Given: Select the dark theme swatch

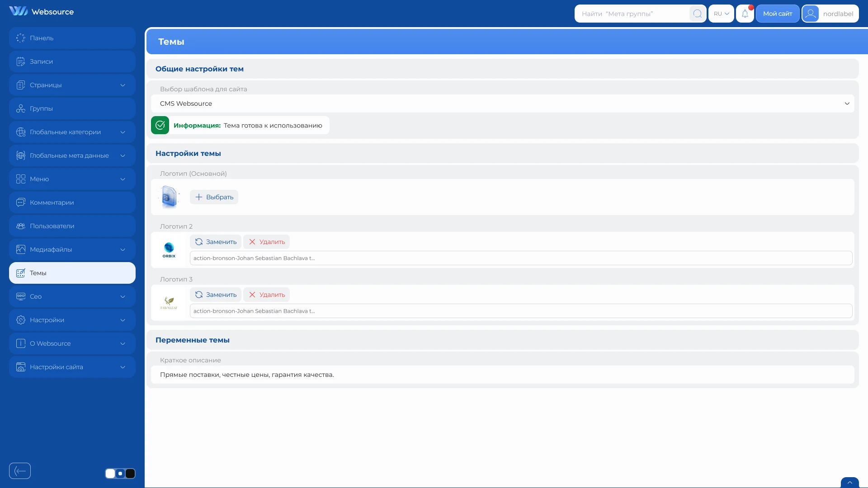Looking at the screenshot, I should coord(130,474).
